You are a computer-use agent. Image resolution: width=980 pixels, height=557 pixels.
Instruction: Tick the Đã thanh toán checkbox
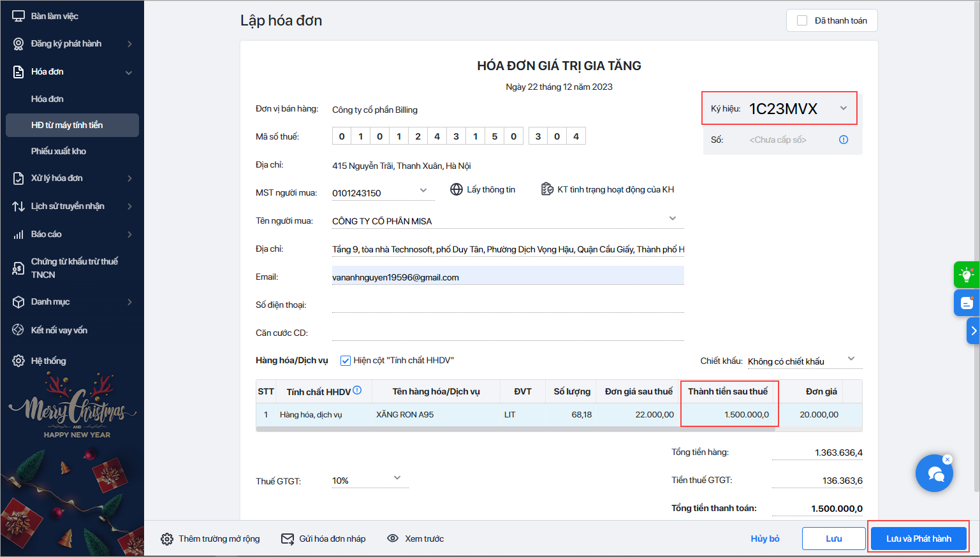pos(802,20)
